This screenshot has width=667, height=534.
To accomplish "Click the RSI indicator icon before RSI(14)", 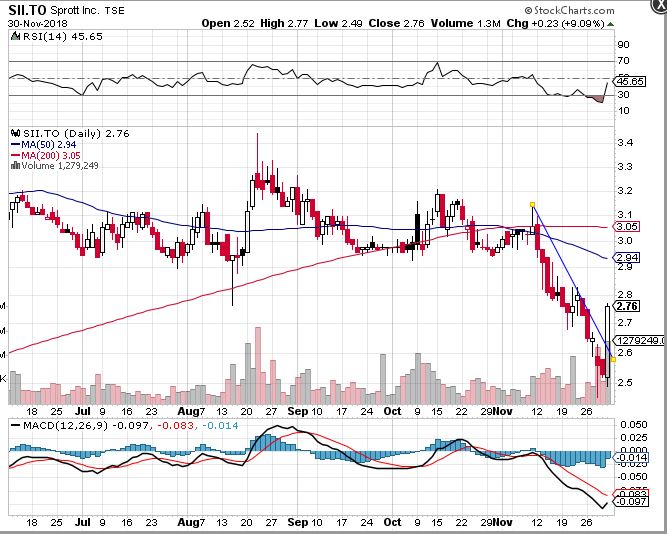I will (x=16, y=36).
